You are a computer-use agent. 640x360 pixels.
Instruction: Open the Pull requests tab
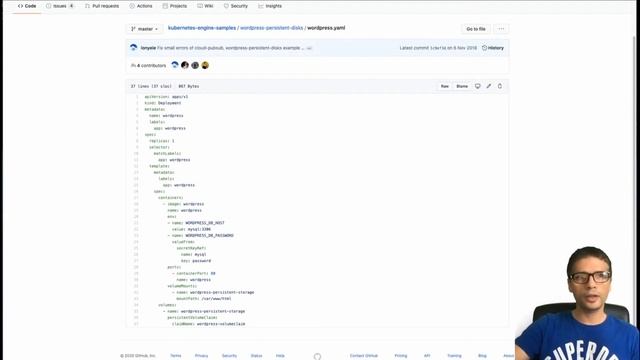click(102, 6)
